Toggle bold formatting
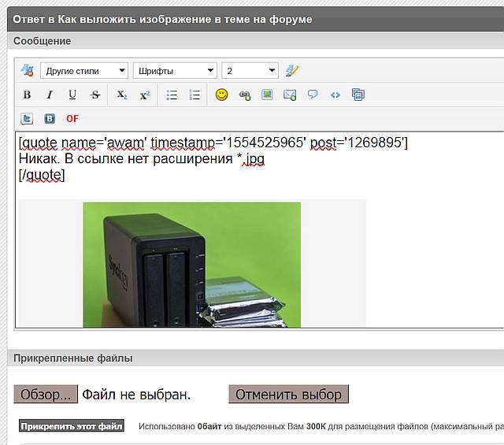504x445 pixels. (x=27, y=95)
